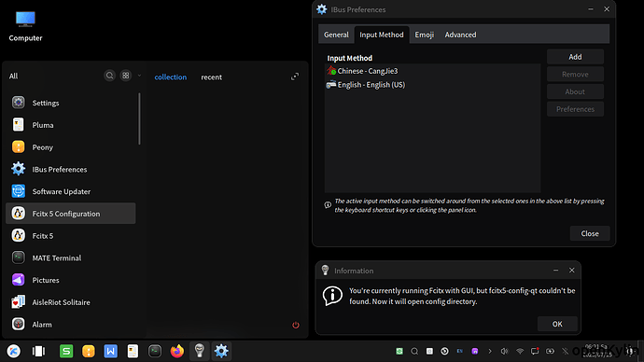Select the IBus Preferences gear taskbar item

click(221, 351)
